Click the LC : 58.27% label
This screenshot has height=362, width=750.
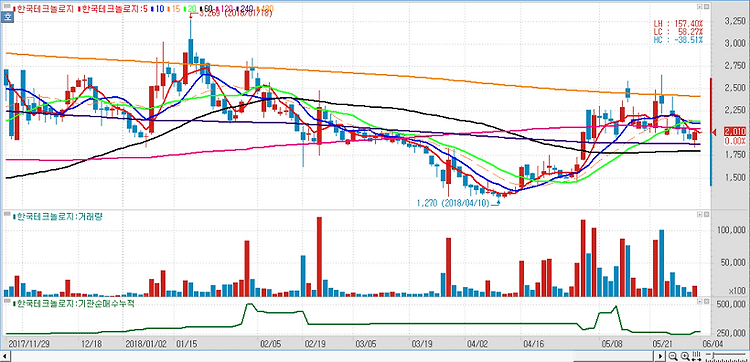click(x=679, y=32)
